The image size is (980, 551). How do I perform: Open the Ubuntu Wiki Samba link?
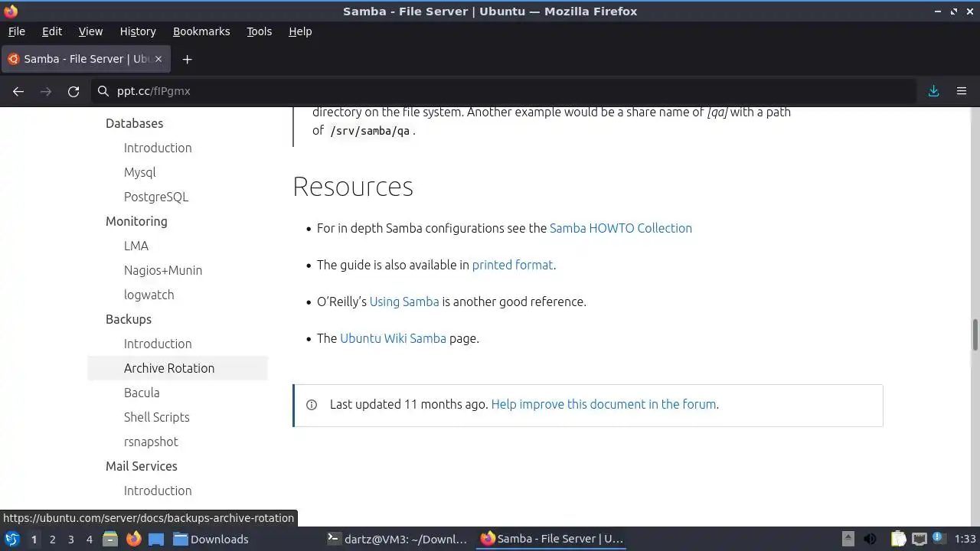pyautogui.click(x=393, y=338)
